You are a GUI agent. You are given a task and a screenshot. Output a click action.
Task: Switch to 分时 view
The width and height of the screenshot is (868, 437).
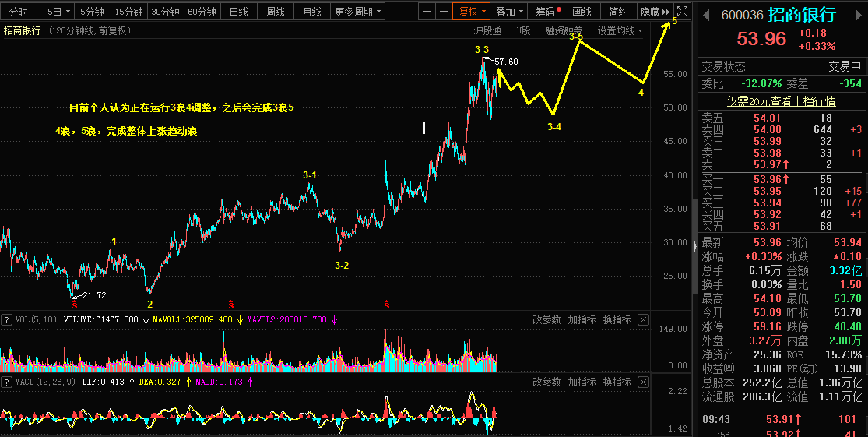point(18,11)
